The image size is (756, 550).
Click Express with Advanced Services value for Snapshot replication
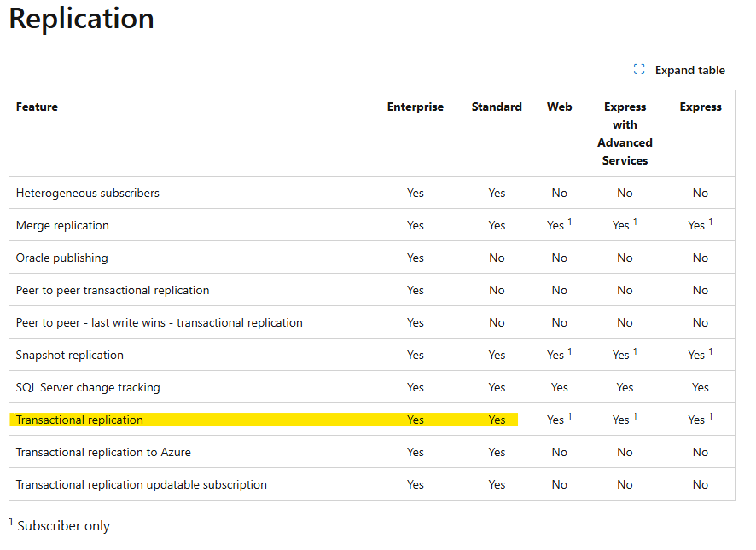click(x=625, y=354)
